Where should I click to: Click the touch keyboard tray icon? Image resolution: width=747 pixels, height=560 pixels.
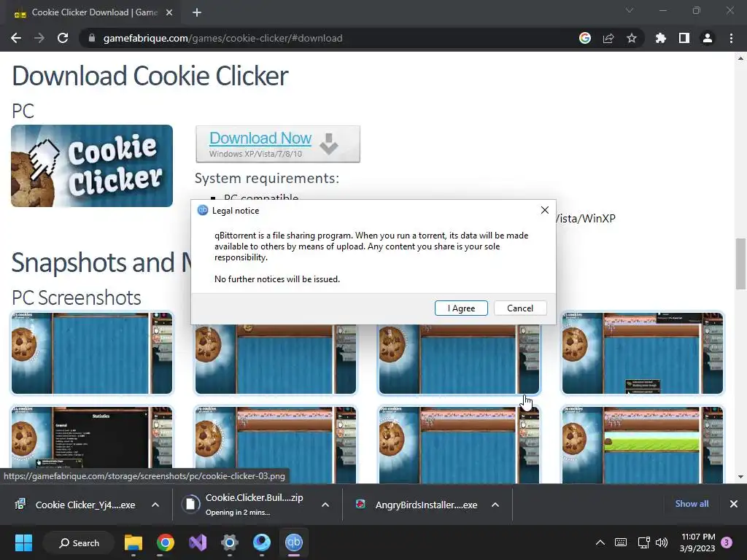coord(621,542)
